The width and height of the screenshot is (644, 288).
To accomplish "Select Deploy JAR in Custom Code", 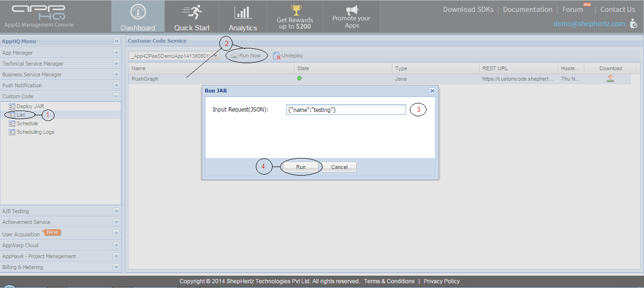I will [30, 106].
